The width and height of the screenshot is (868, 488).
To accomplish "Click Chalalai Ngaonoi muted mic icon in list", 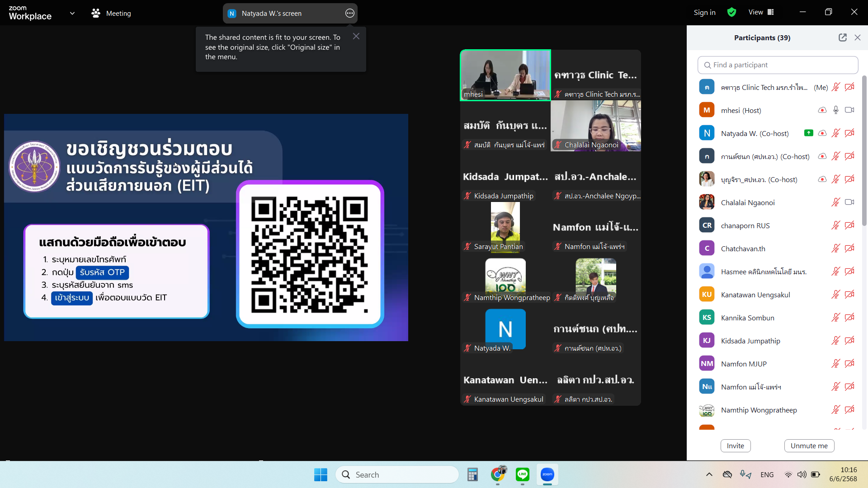I will [x=836, y=202].
